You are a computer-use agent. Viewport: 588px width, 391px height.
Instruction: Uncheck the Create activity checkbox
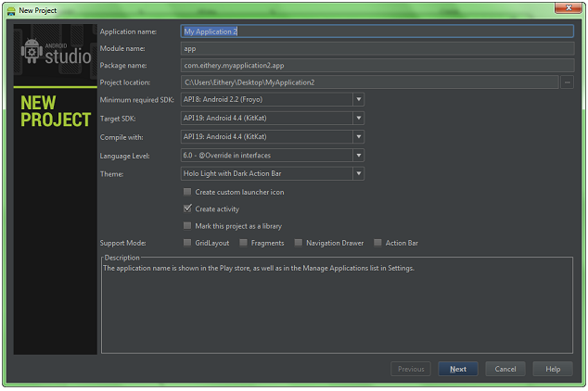click(187, 208)
